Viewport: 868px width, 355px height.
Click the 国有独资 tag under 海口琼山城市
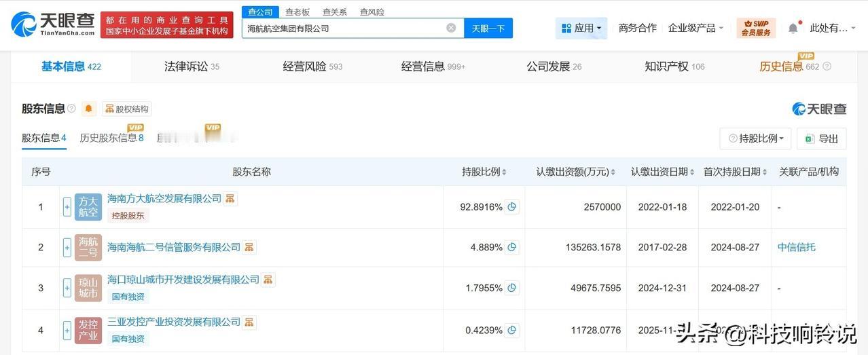[x=128, y=297]
